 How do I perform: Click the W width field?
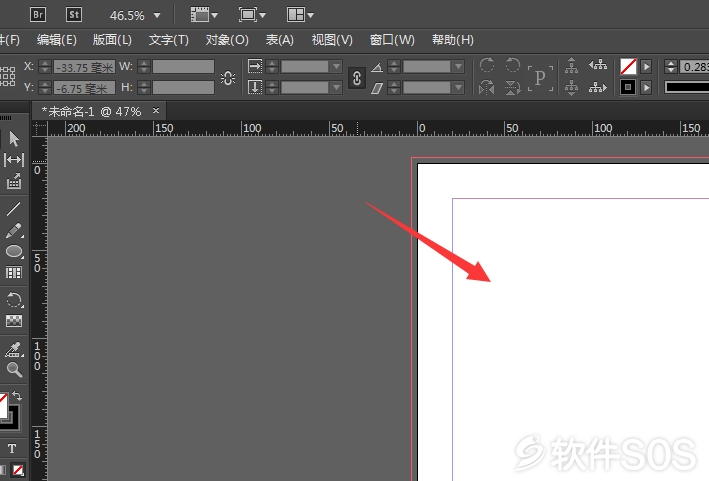pyautogui.click(x=183, y=67)
